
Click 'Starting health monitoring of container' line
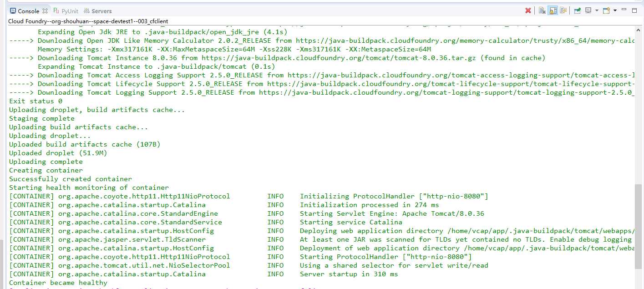(x=89, y=188)
